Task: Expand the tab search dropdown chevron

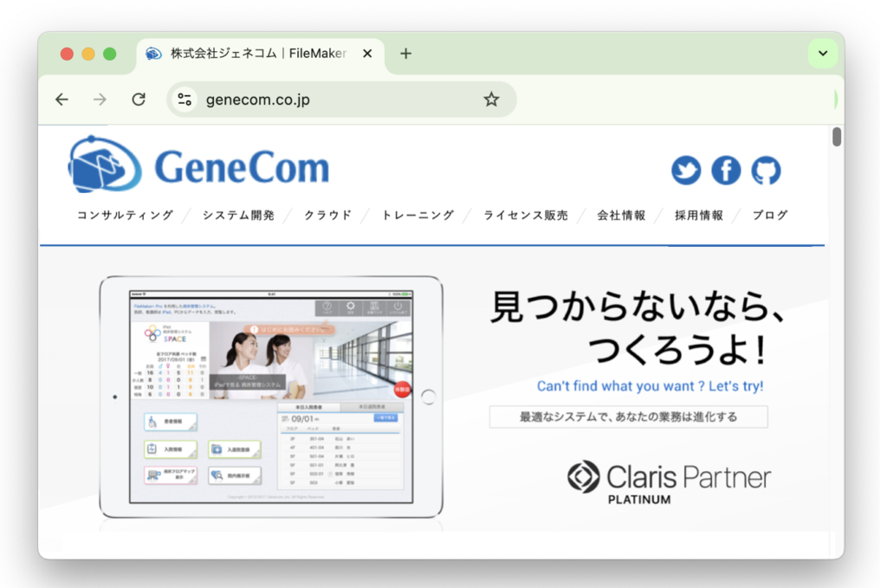Action: click(x=823, y=54)
